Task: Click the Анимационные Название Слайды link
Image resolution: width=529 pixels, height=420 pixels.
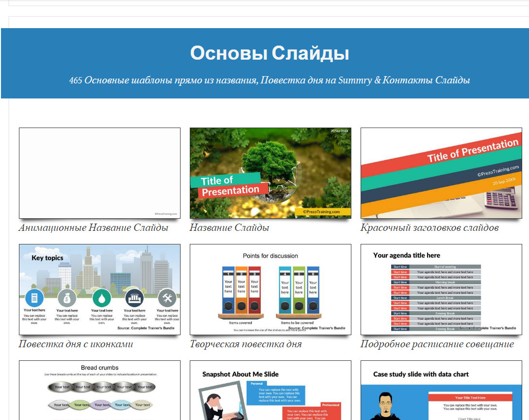Action: (93, 228)
